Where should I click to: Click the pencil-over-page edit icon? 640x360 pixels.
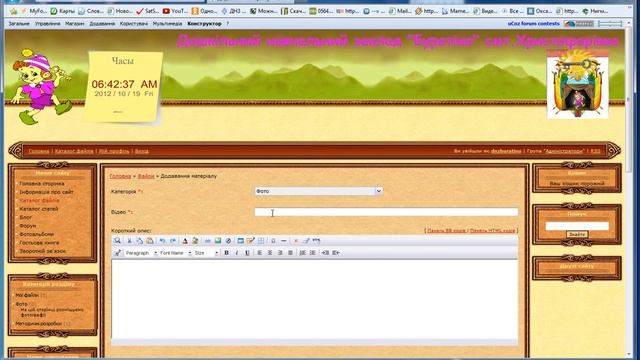(251, 241)
